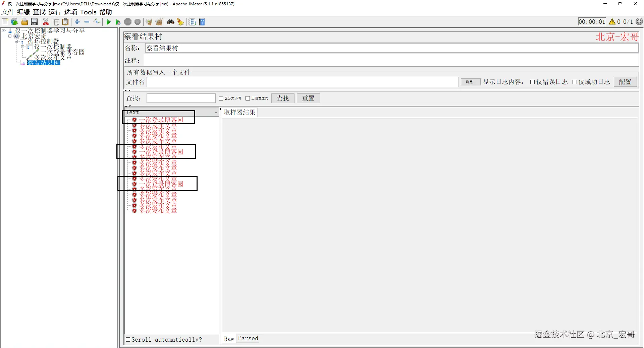Image resolution: width=644 pixels, height=348 pixels.
Task: Clear all results with double broom icon
Action: click(x=159, y=22)
